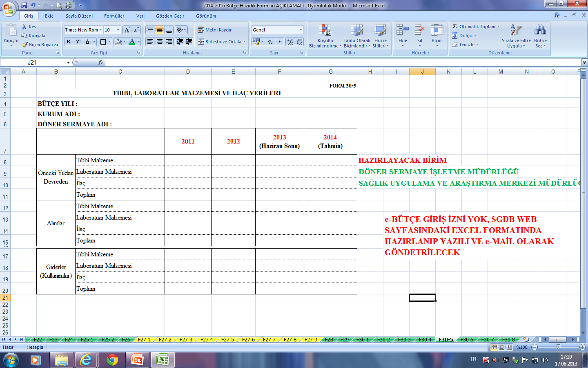Image resolution: width=588 pixels, height=368 pixels.
Task: Open Internet Explorer from taskbar
Action: click(86, 360)
